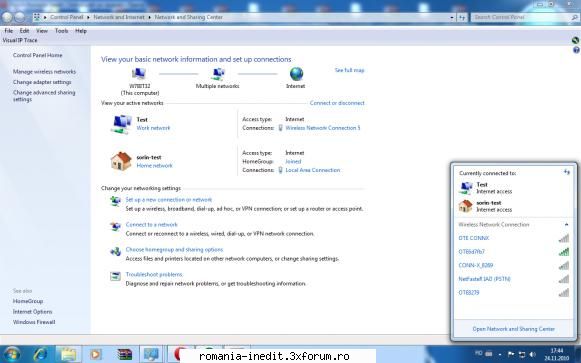
Task: Open WinRAR icon on taskbar
Action: (124, 354)
